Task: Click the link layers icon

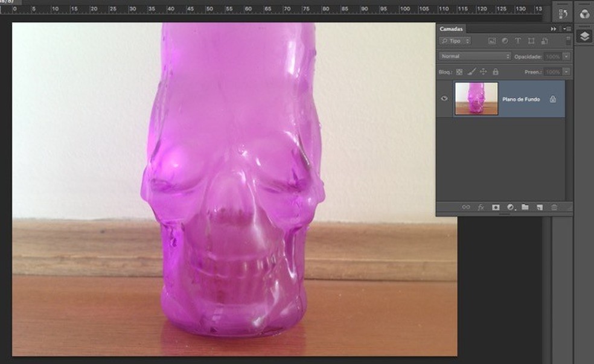Action: (x=466, y=207)
